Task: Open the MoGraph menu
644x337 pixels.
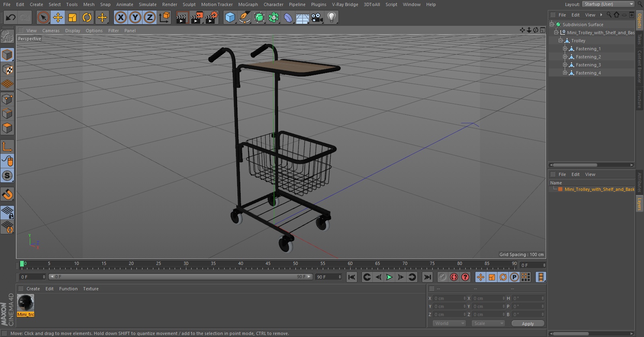Action: pyautogui.click(x=248, y=4)
